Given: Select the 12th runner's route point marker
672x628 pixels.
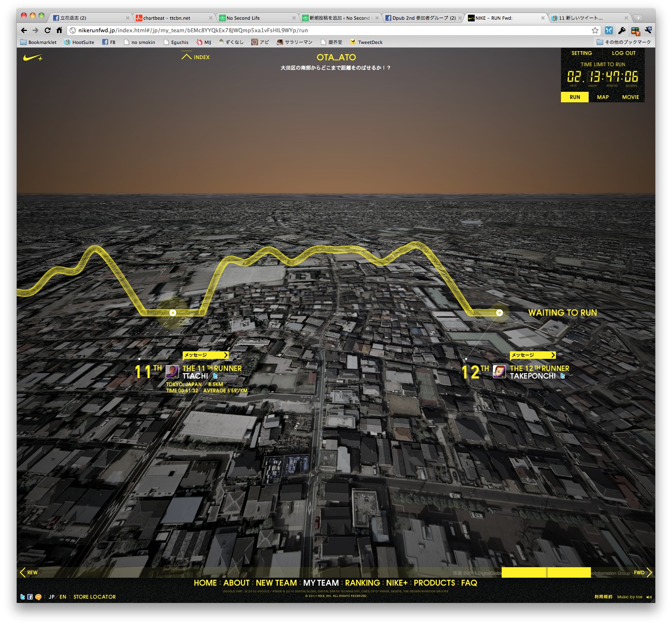Looking at the screenshot, I should (499, 312).
